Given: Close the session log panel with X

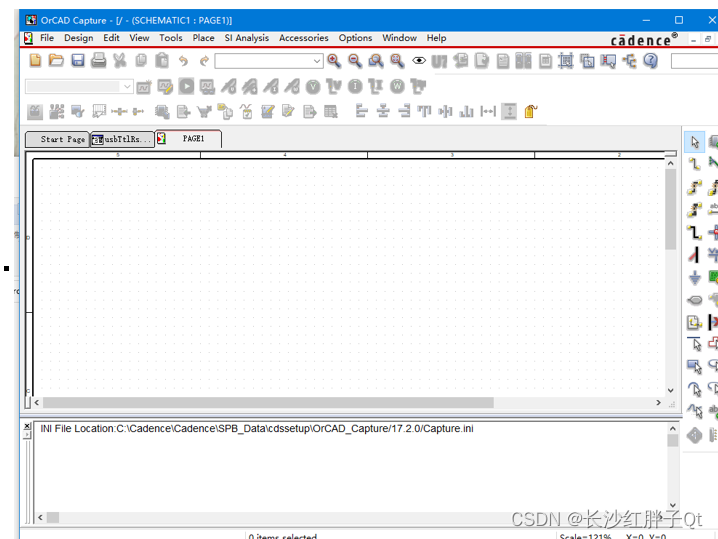Looking at the screenshot, I should (x=27, y=426).
